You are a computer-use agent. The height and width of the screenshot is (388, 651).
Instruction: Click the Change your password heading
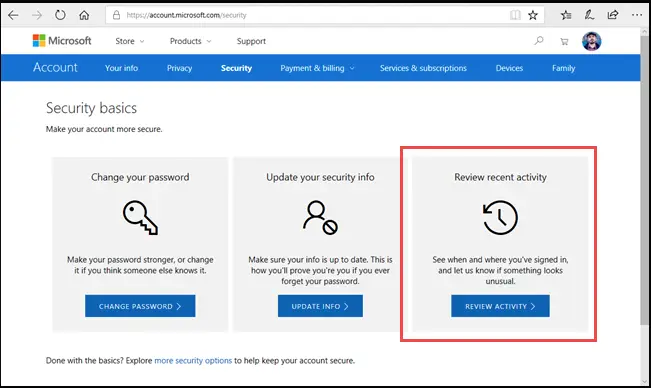(x=140, y=177)
